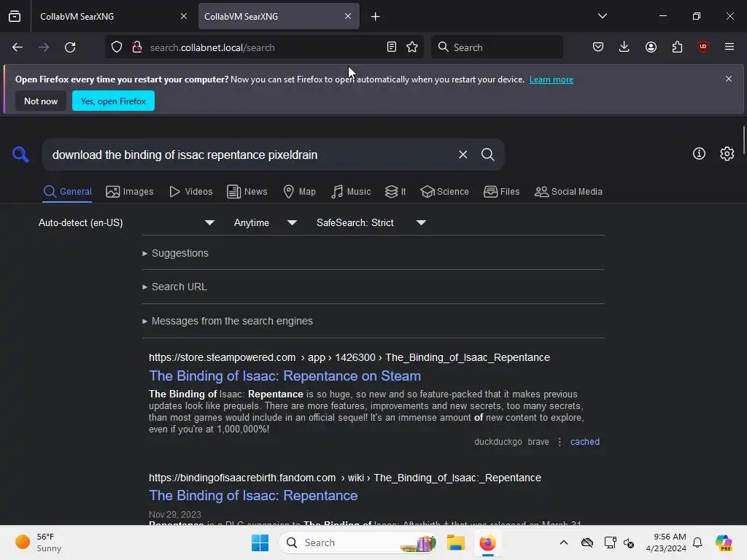Open the Firefox account icon

click(x=651, y=47)
